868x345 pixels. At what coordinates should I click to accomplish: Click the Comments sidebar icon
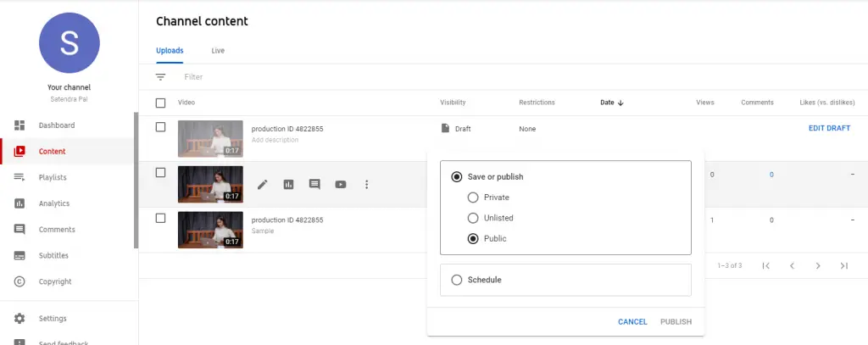(x=19, y=229)
